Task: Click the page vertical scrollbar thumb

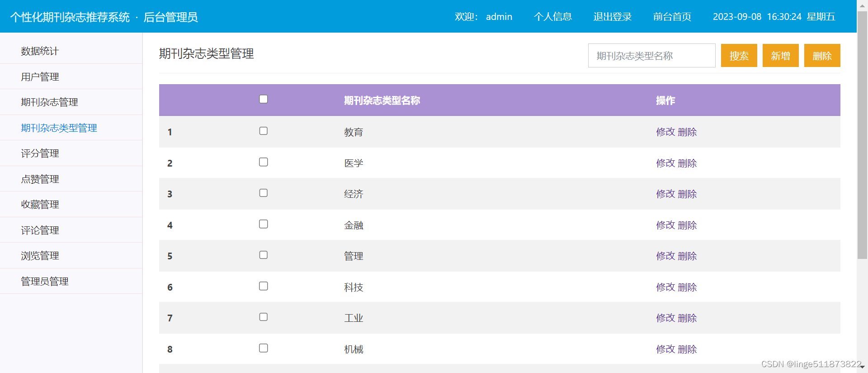Action: click(862, 134)
